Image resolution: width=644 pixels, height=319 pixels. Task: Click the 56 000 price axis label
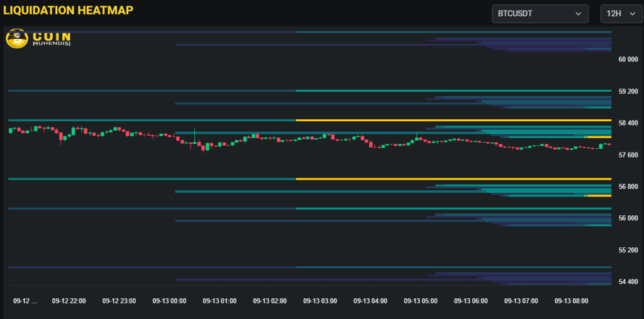(x=628, y=219)
